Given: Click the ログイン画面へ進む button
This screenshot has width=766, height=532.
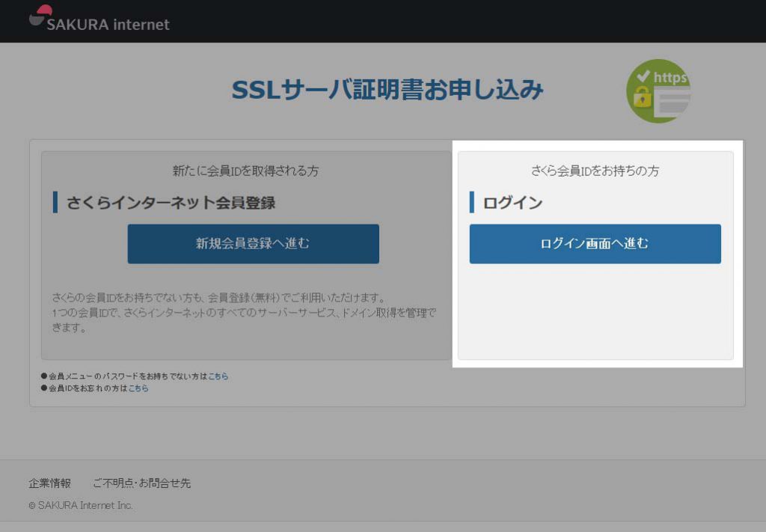Looking at the screenshot, I should (595, 244).
